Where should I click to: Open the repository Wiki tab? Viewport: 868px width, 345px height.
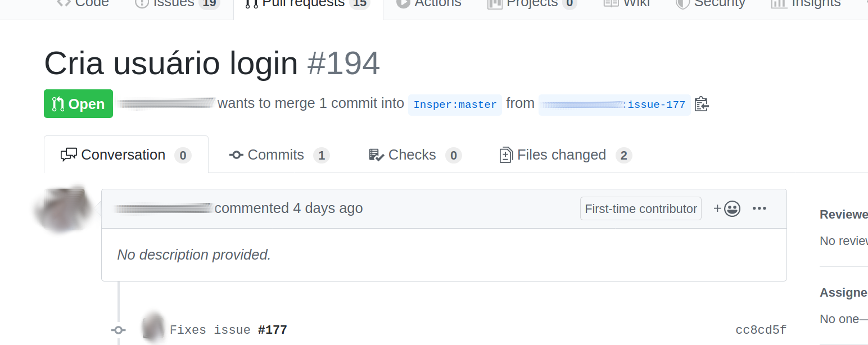tap(626, 4)
